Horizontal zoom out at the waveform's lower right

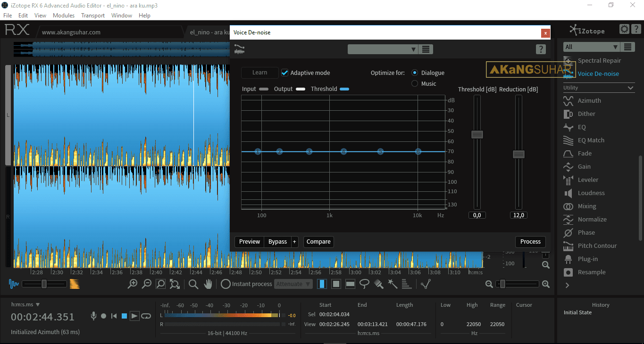pos(489,284)
